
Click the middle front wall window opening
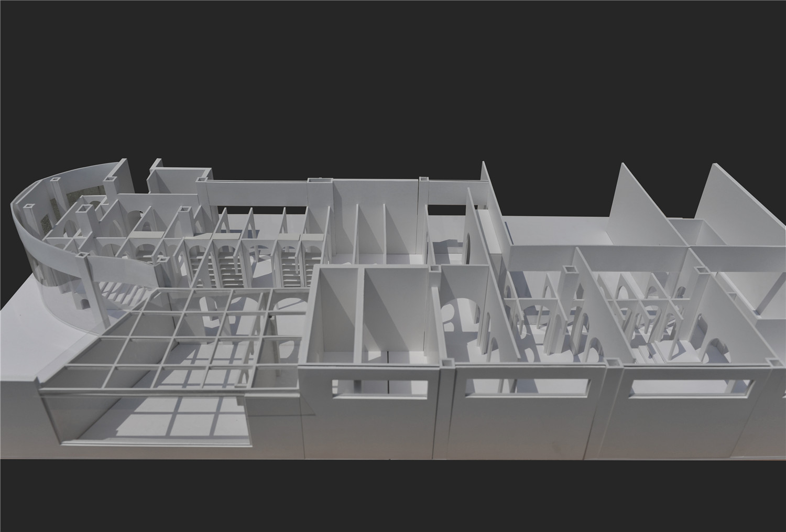[529, 387]
